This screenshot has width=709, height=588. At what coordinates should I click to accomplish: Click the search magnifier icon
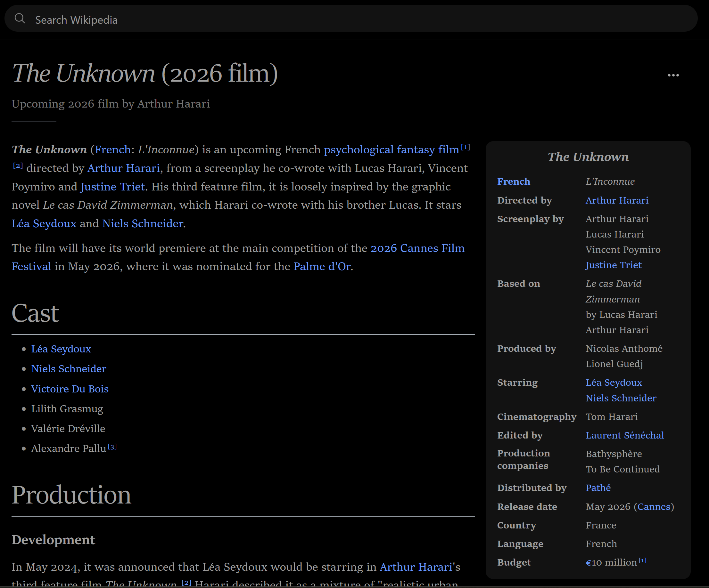point(20,19)
